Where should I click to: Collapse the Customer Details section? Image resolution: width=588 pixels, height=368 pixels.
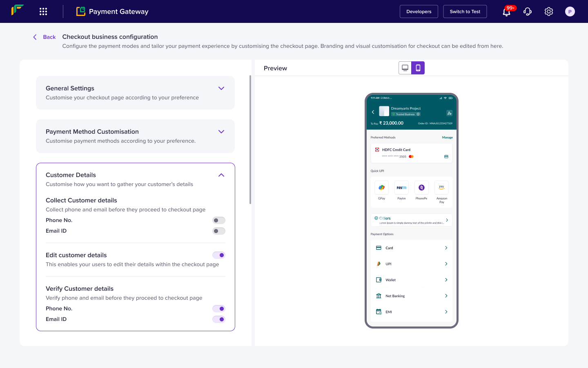[221, 175]
